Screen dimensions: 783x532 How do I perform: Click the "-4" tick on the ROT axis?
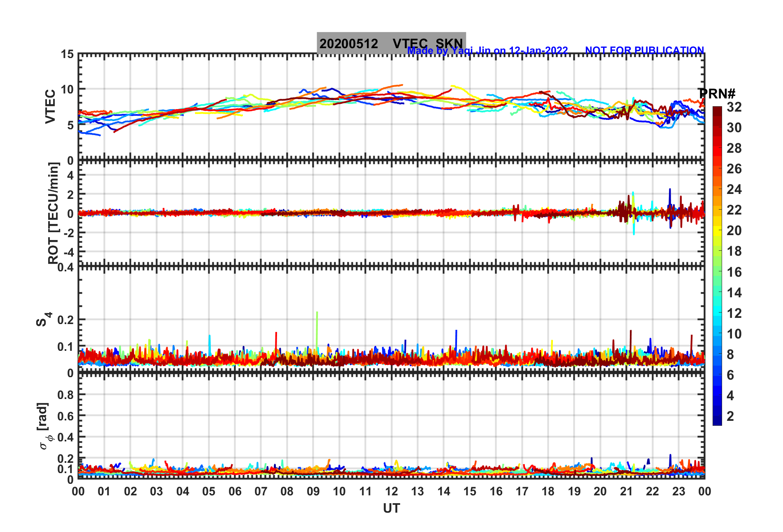68,252
